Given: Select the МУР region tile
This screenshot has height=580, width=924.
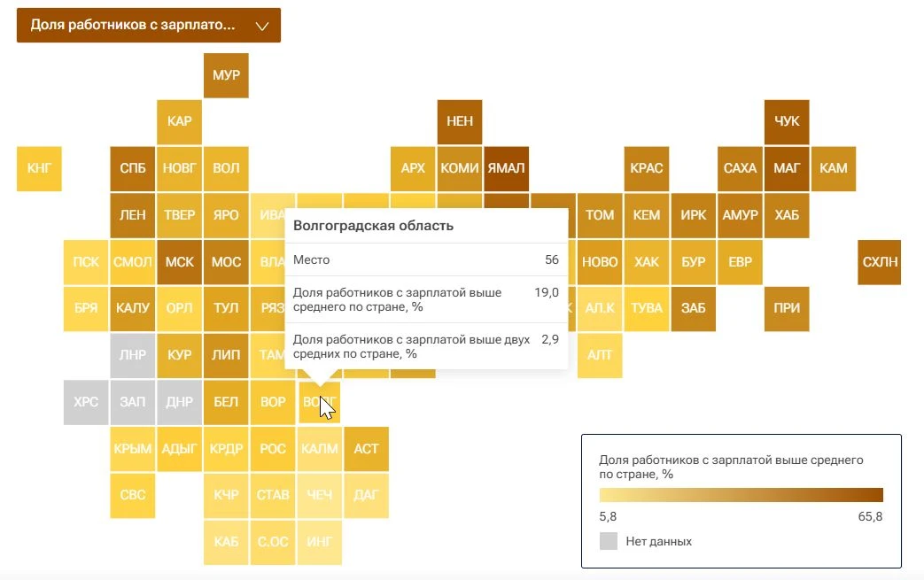Looking at the screenshot, I should (x=226, y=75).
